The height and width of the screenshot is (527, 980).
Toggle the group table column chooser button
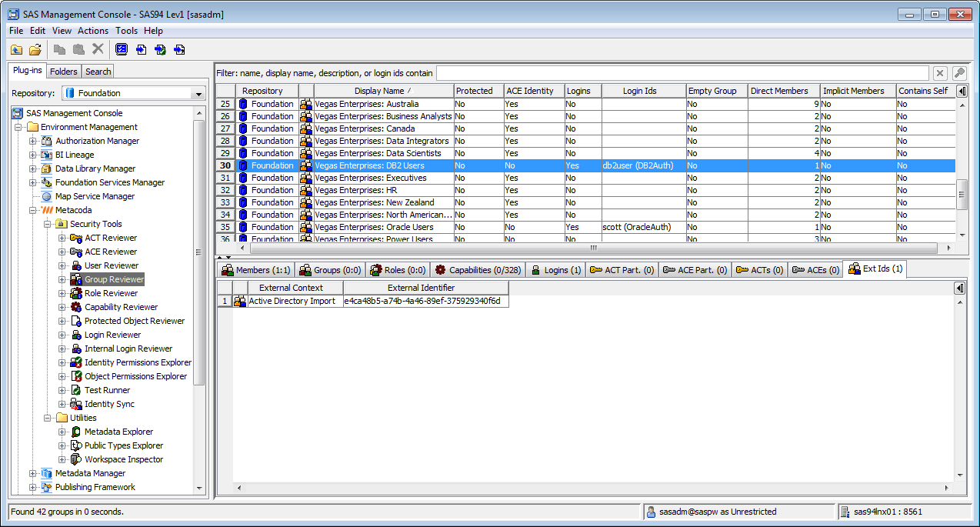(x=962, y=91)
